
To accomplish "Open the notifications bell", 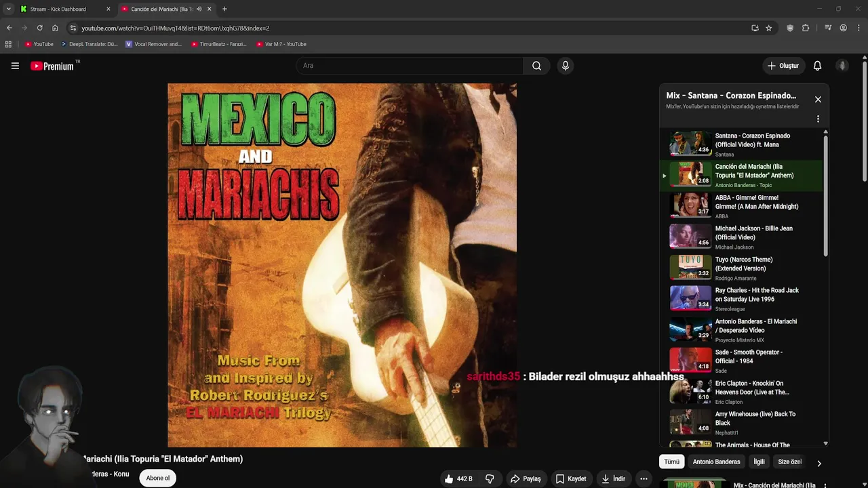I will 817,66.
